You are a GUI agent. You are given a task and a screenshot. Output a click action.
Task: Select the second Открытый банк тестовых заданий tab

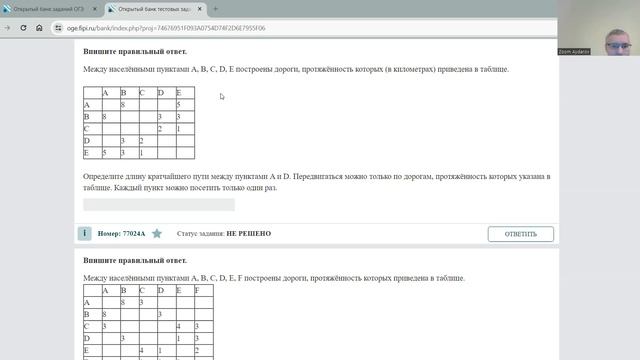pyautogui.click(x=154, y=9)
